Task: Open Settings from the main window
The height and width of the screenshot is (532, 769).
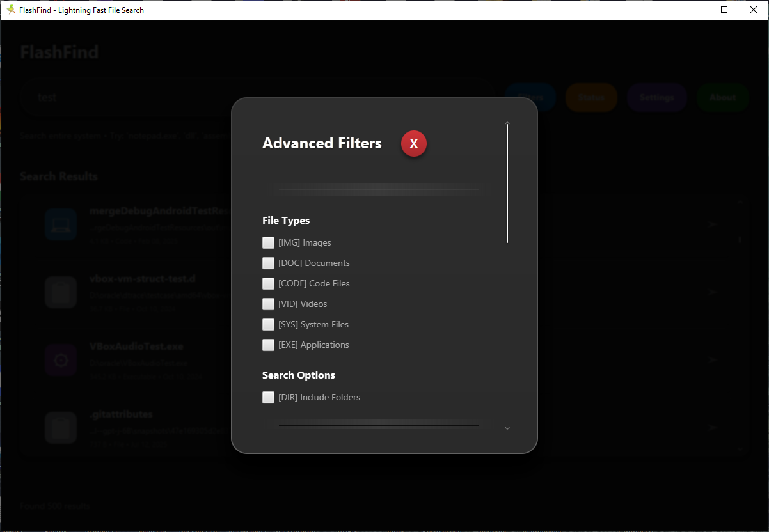Action: point(657,97)
